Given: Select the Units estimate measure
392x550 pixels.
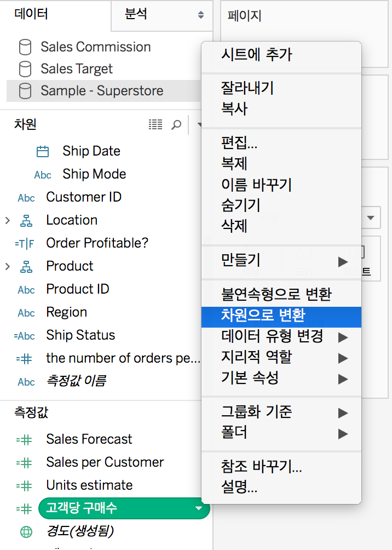Looking at the screenshot, I should (x=89, y=485).
